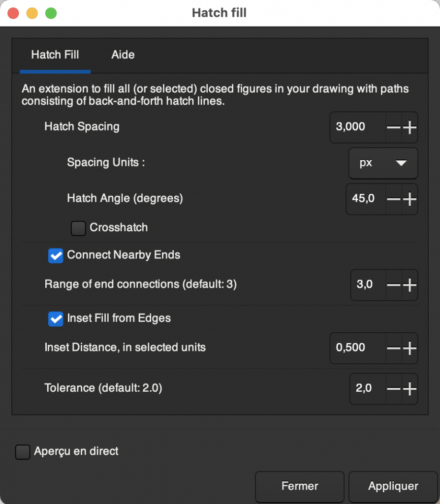Decrease Hatch Angle with minus icon

point(393,199)
